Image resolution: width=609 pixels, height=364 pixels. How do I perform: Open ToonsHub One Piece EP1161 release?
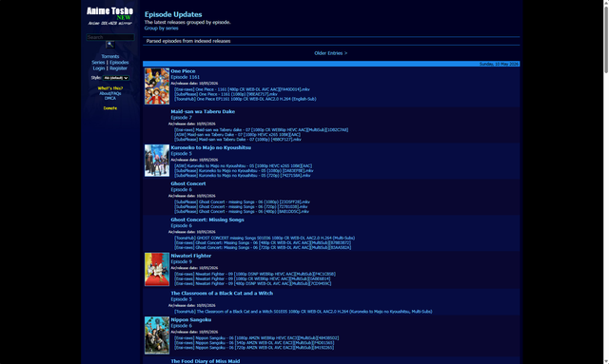246,99
